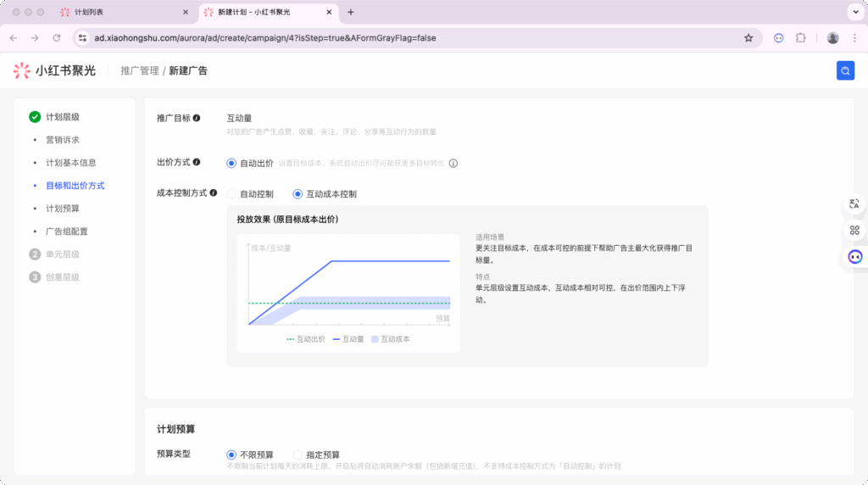Image resolution: width=868 pixels, height=485 pixels.
Task: Click the 适用场景 label text
Action: [490, 237]
